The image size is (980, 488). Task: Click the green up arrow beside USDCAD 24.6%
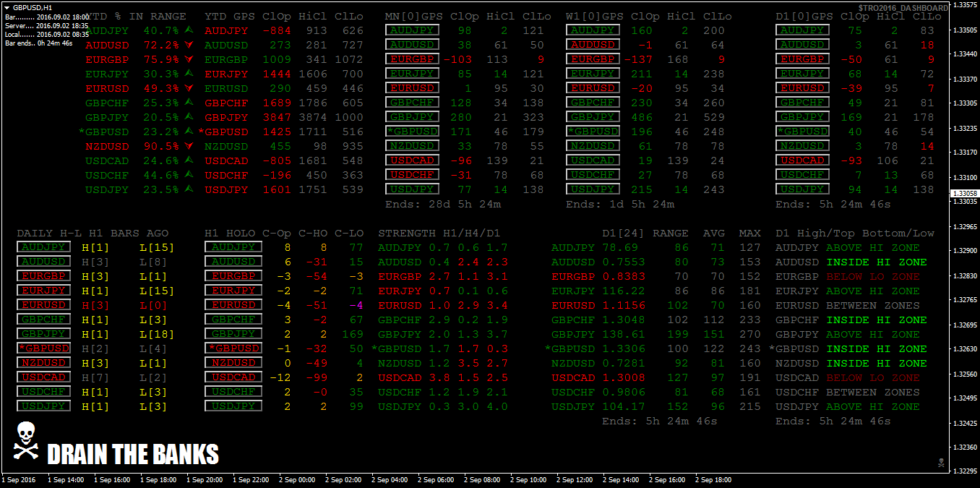point(189,160)
